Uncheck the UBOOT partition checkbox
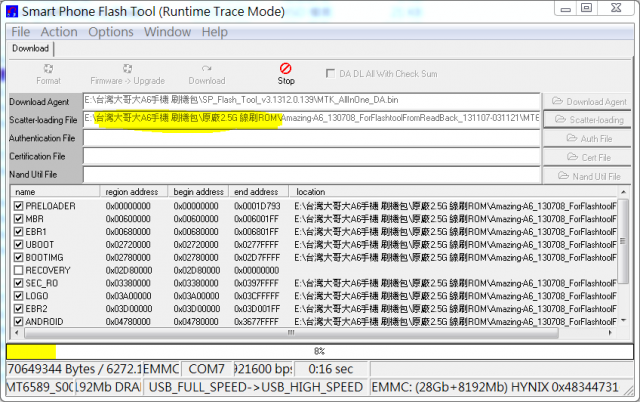The image size is (640, 402). click(18, 244)
